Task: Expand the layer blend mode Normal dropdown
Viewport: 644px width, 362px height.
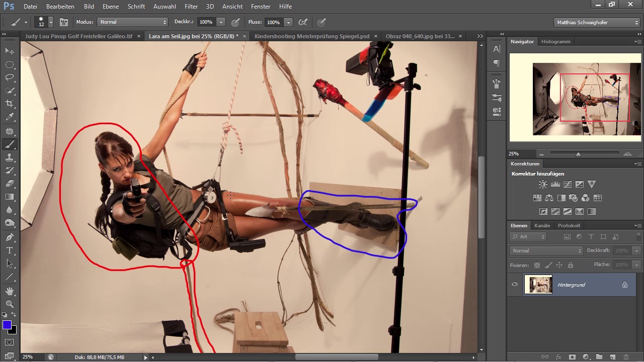Action: click(x=546, y=250)
